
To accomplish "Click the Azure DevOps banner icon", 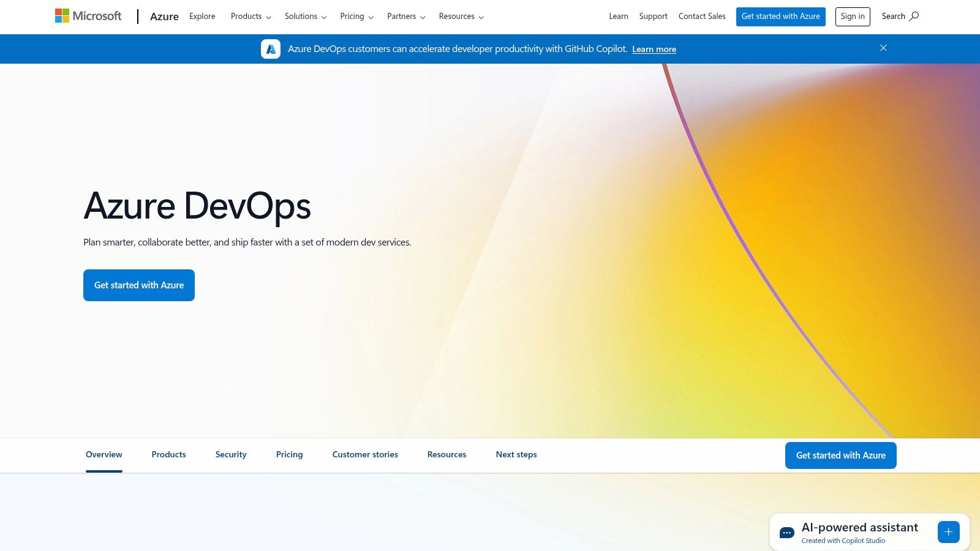I will pos(271,49).
